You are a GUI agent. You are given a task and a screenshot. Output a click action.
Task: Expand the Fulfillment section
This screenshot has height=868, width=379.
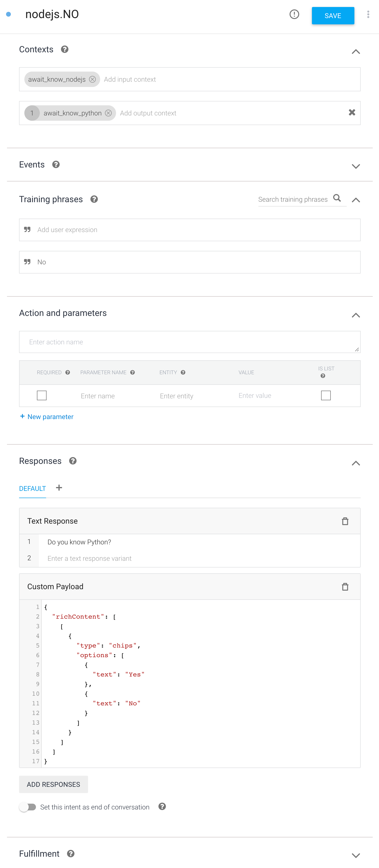pos(356,855)
